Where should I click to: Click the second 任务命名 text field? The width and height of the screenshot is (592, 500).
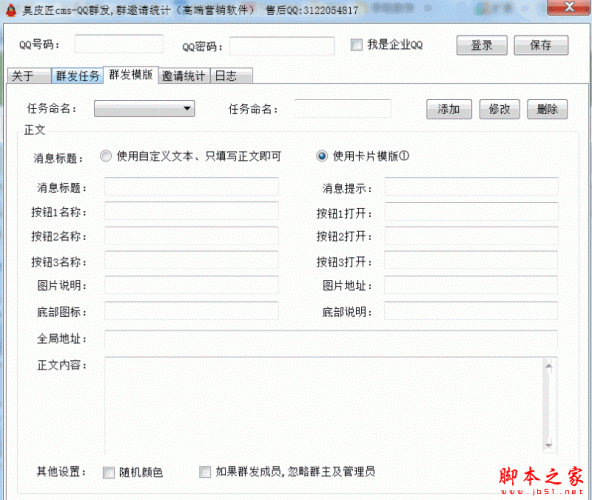click(x=342, y=108)
